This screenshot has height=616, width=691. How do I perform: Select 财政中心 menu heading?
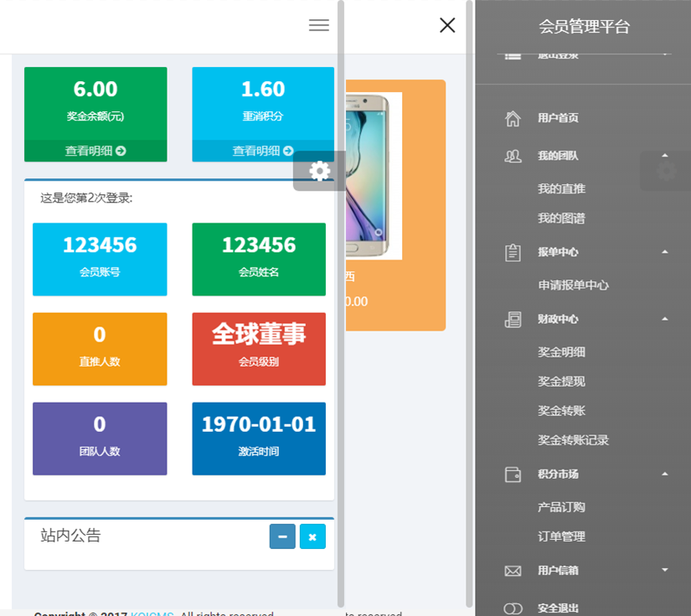coord(558,319)
